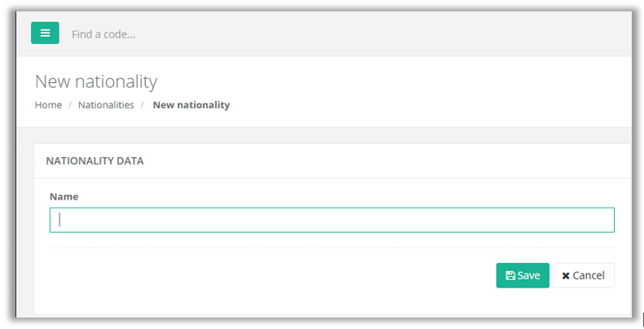Go to Home via the breadcrumb
This screenshot has width=644, height=329.
48,105
